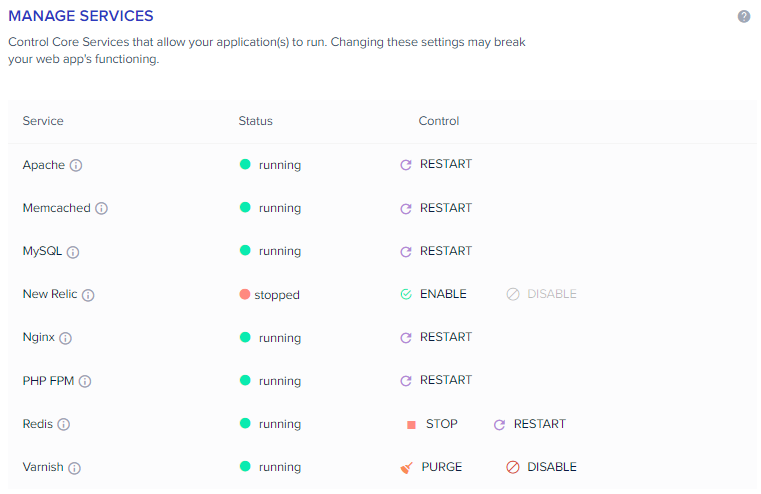Disable the Varnish service
This screenshot has height=494, width=761.
click(541, 467)
